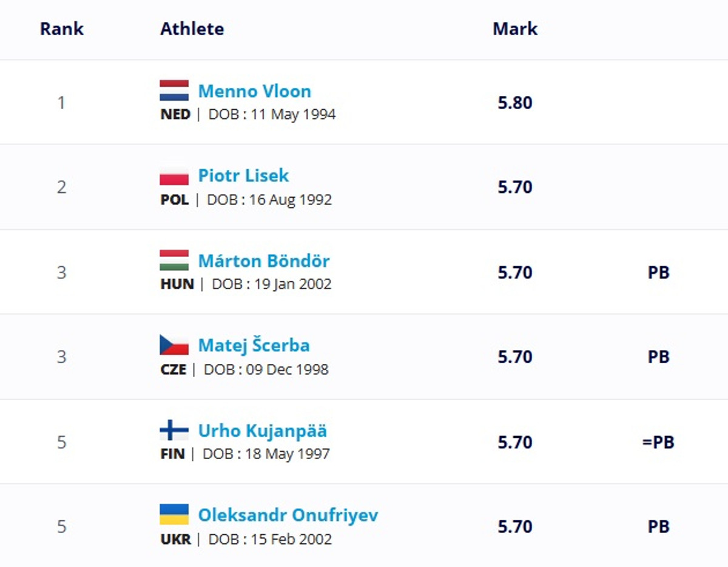728x567 pixels.
Task: Click Menno Vloon's 5.80 mark
Action: click(515, 102)
